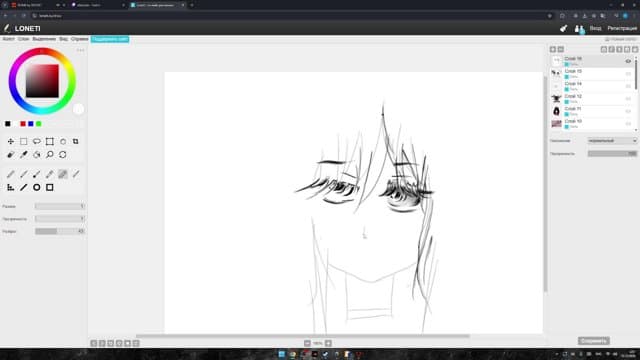Open the Windows Start menu
This screenshot has height=360, width=640.
pyautogui.click(x=282, y=354)
